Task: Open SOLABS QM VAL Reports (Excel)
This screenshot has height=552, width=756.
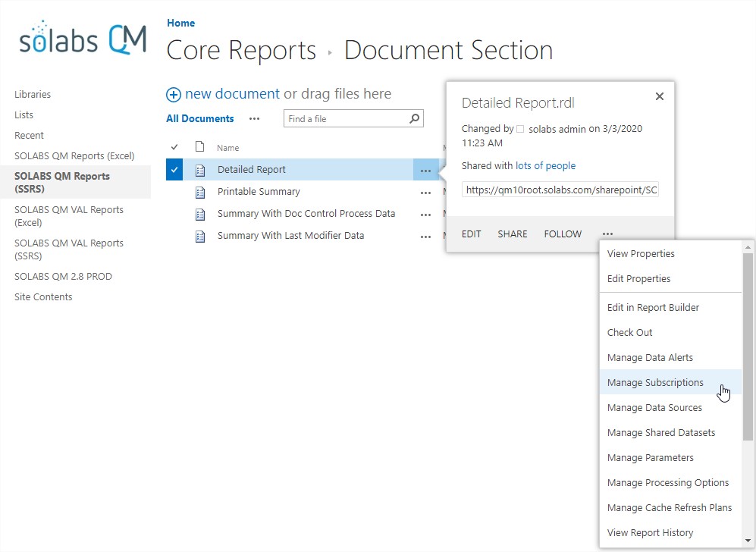Action: click(x=69, y=216)
